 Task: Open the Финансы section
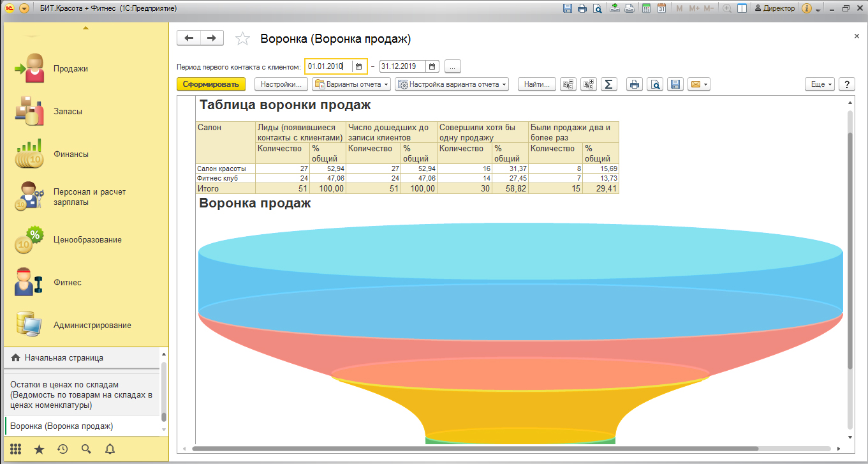point(71,154)
